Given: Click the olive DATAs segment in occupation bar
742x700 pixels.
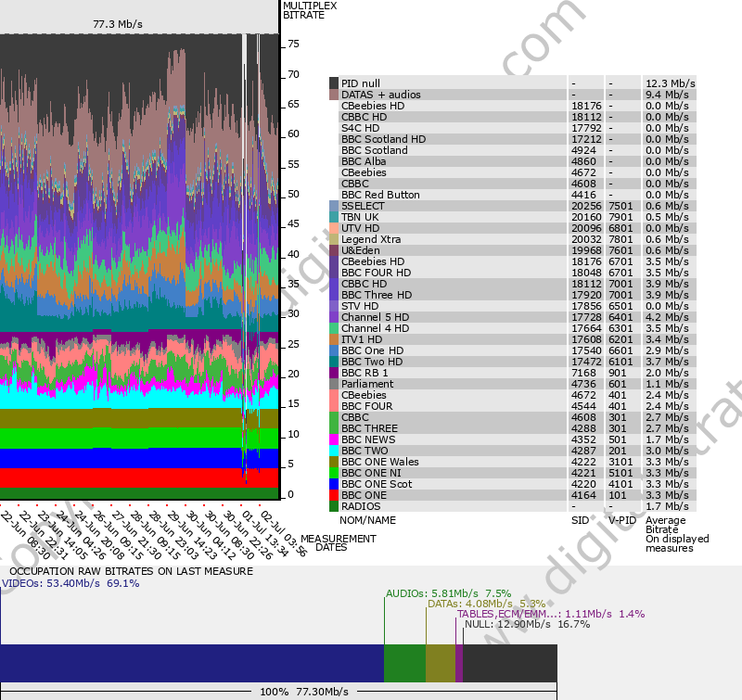Looking at the screenshot, I should pos(441,663).
